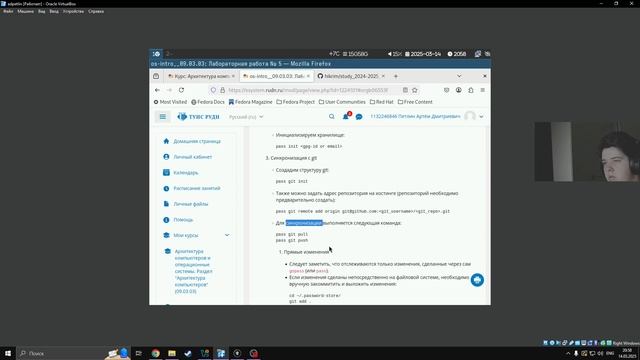Open Windows Start button
The width and height of the screenshot is (640, 360).
point(8,353)
